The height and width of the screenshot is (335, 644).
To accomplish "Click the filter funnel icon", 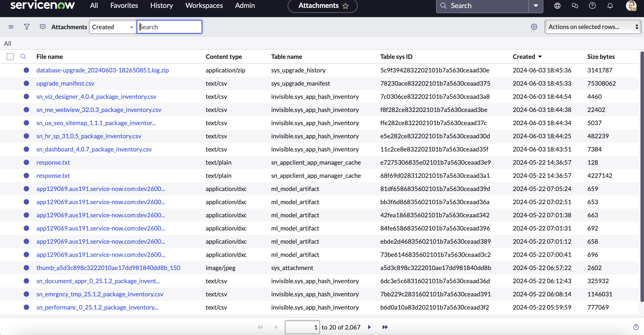I will pos(27,27).
